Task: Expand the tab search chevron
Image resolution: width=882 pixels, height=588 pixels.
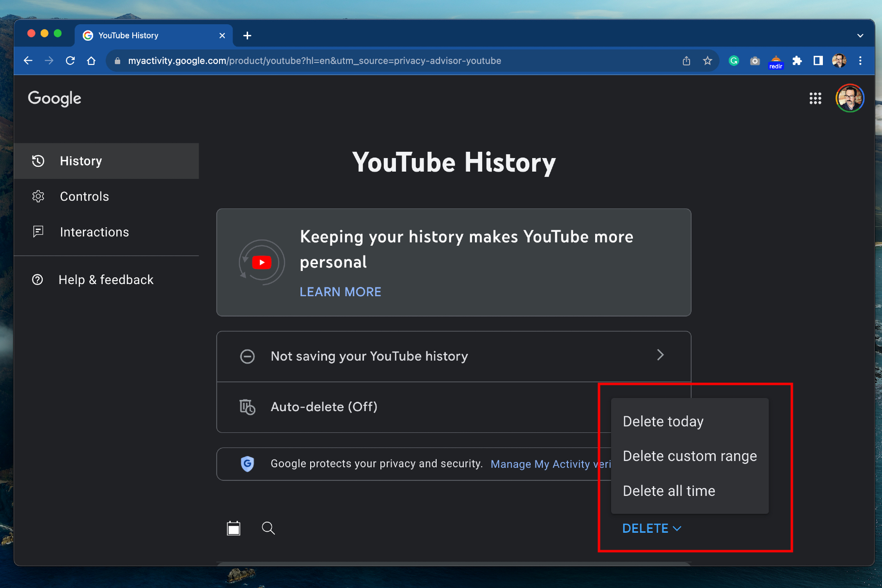Action: tap(860, 35)
